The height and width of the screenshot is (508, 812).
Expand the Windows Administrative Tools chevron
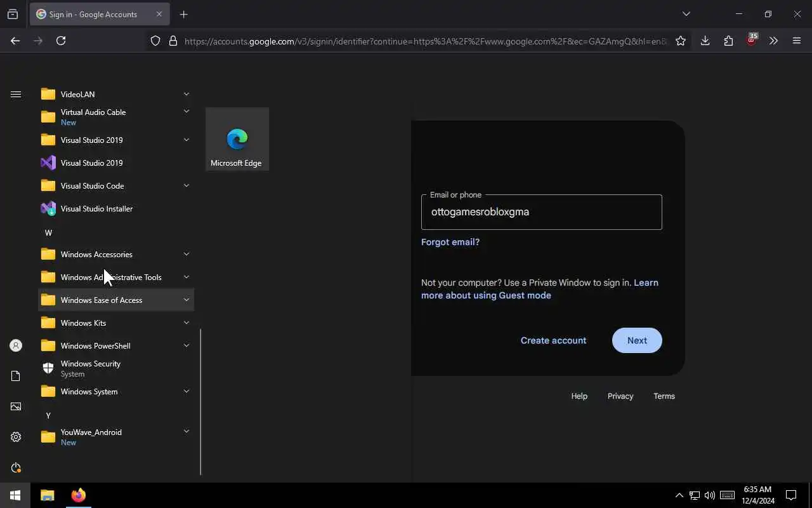click(x=186, y=277)
